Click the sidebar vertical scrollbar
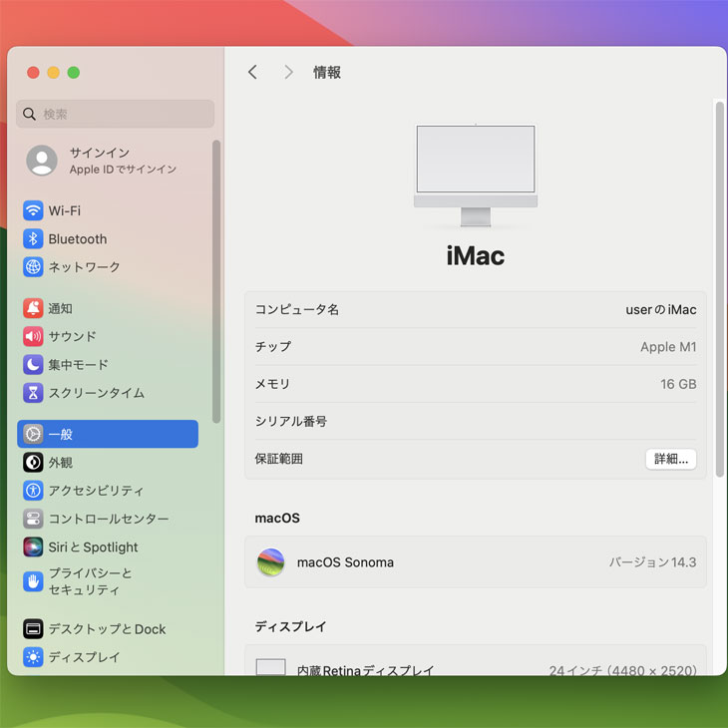Image resolution: width=728 pixels, height=728 pixels. pos(215,281)
